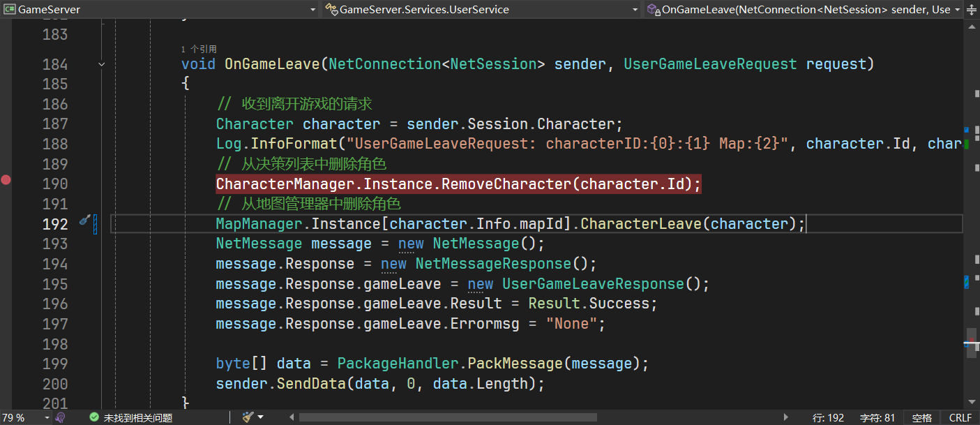The height and width of the screenshot is (425, 980).
Task: Click the split editor icon at top right
Action: click(x=972, y=10)
